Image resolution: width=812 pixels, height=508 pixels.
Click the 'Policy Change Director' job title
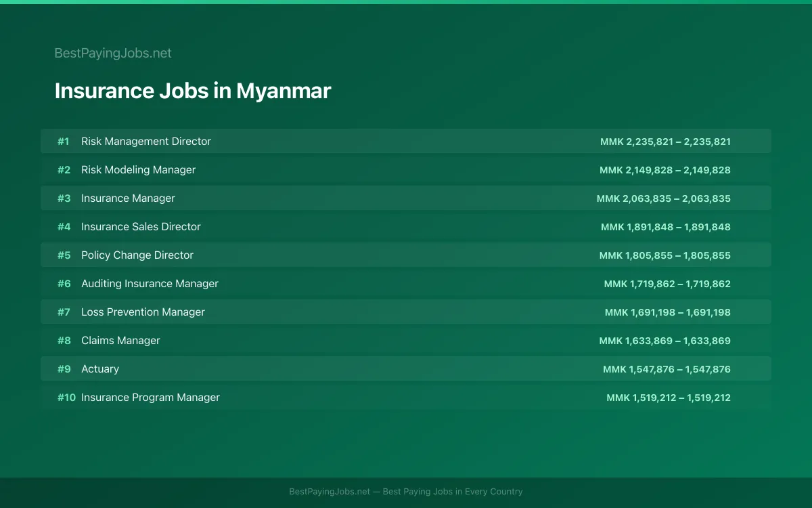(137, 255)
